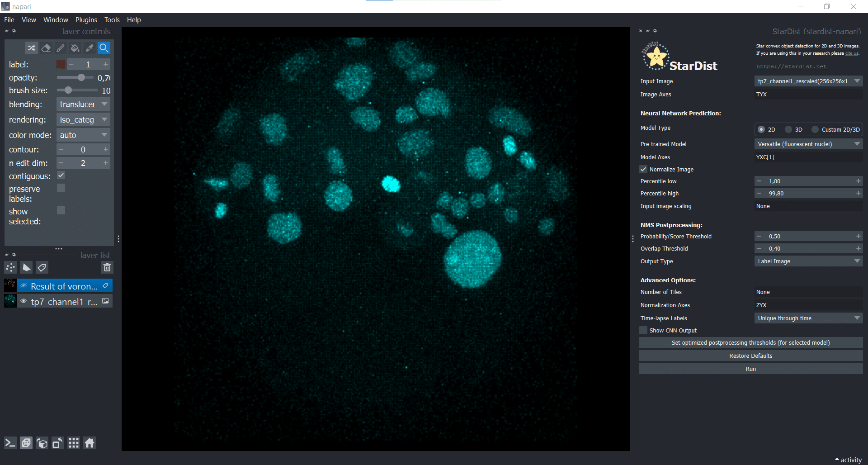This screenshot has width=868, height=465.
Task: Activate the fill bucket tool
Action: click(x=75, y=48)
